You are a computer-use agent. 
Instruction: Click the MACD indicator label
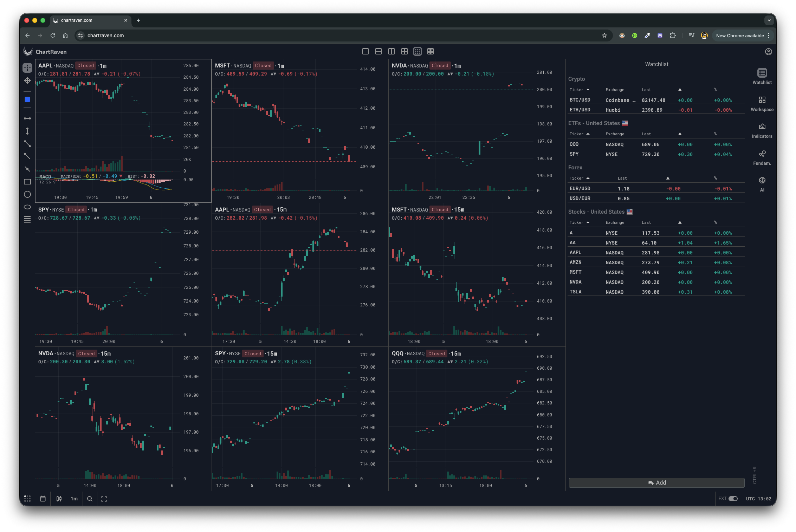click(x=45, y=176)
